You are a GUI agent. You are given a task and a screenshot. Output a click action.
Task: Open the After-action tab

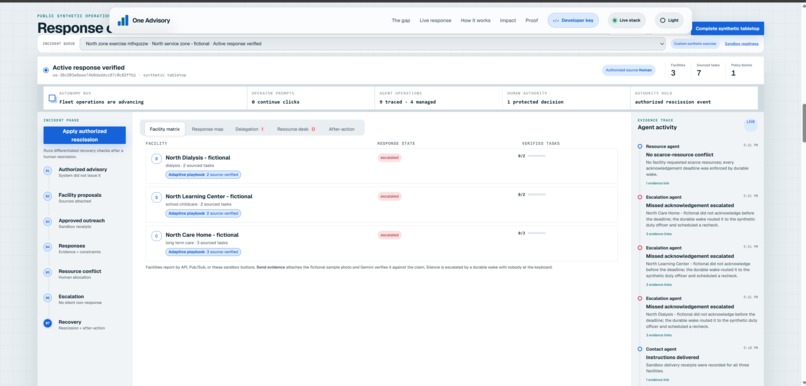tap(342, 129)
